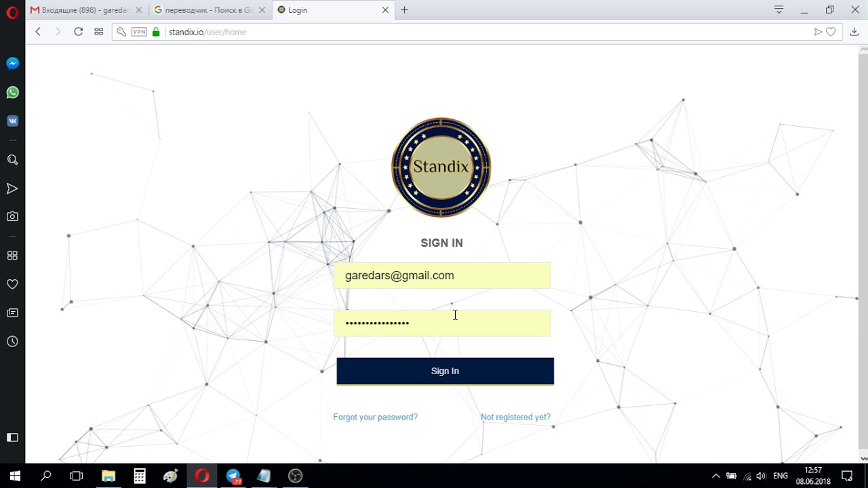Open the Opera main menu logo

click(12, 12)
